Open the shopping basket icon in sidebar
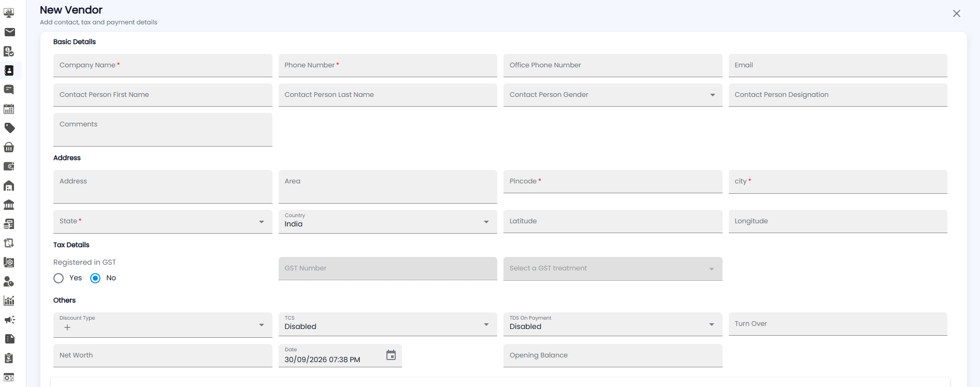 click(9, 147)
